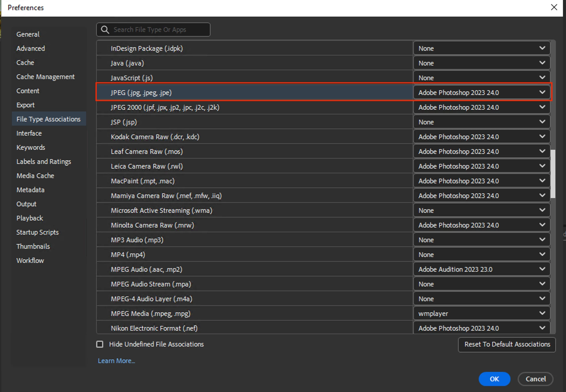The height and width of the screenshot is (392, 566).
Task: Expand the MP4 association dropdown arrow
Action: pyautogui.click(x=542, y=254)
